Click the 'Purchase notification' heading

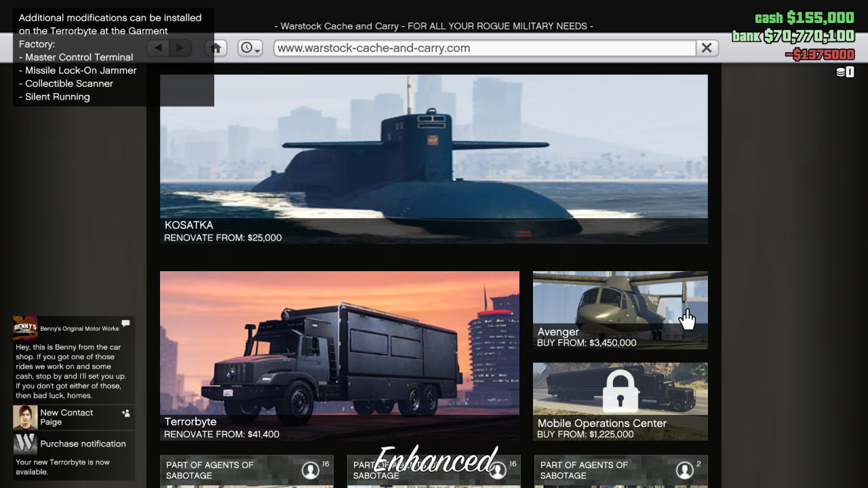tap(83, 444)
